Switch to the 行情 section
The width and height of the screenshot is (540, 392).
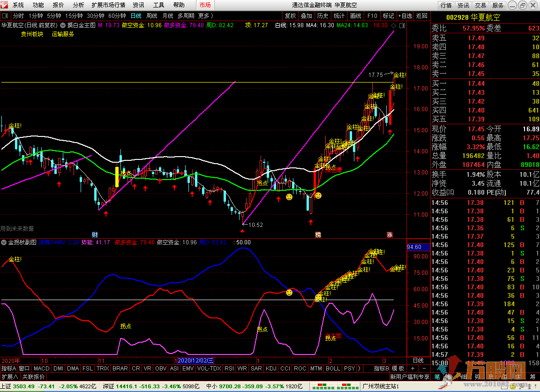tap(446, 5)
